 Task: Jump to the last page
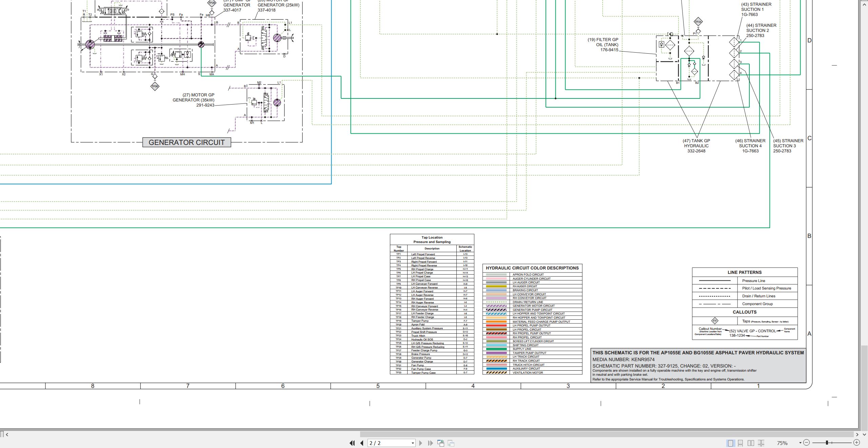click(430, 443)
